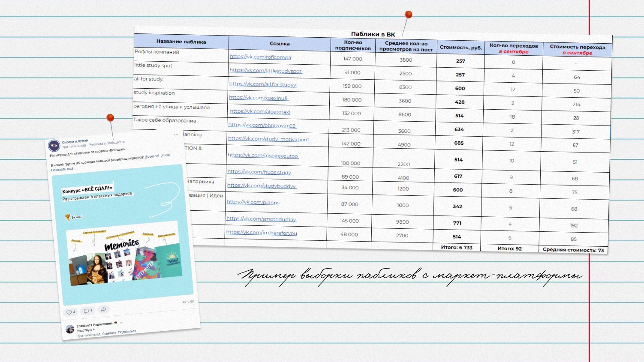Share the post with arrow icon
The width and height of the screenshot is (644, 362).
click(x=103, y=309)
